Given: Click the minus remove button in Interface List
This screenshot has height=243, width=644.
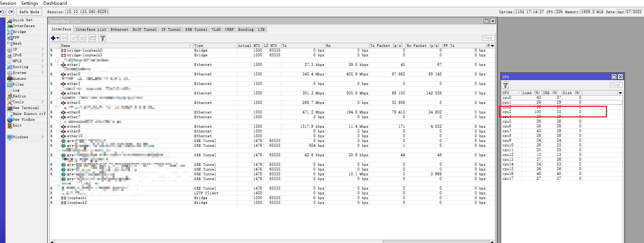Looking at the screenshot, I should point(65,38).
